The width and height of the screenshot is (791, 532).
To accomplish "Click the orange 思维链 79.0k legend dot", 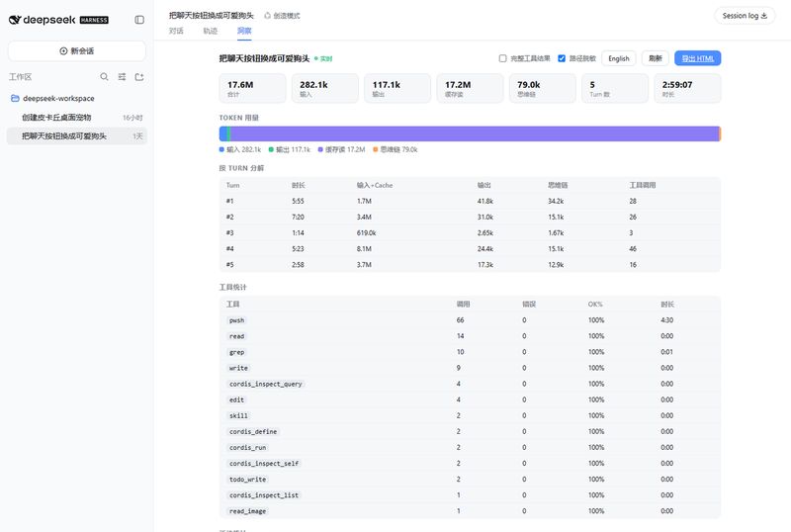I will pyautogui.click(x=376, y=149).
